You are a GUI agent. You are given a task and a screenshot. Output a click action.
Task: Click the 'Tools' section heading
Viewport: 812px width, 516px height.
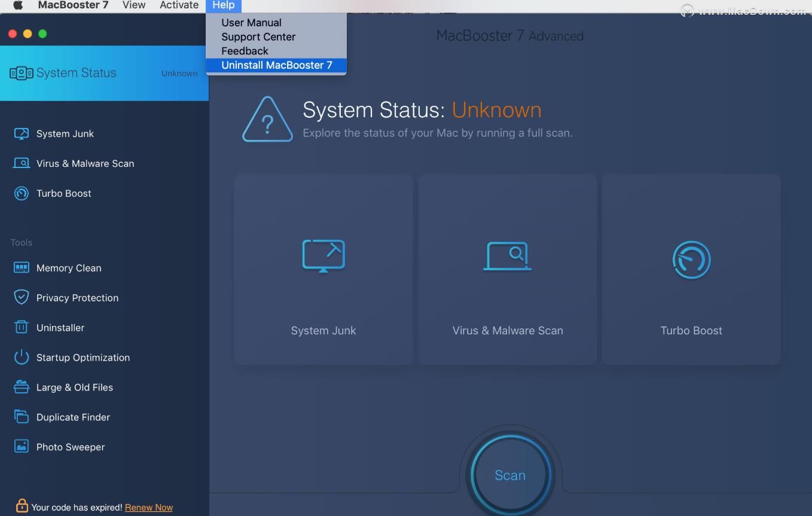(x=22, y=242)
